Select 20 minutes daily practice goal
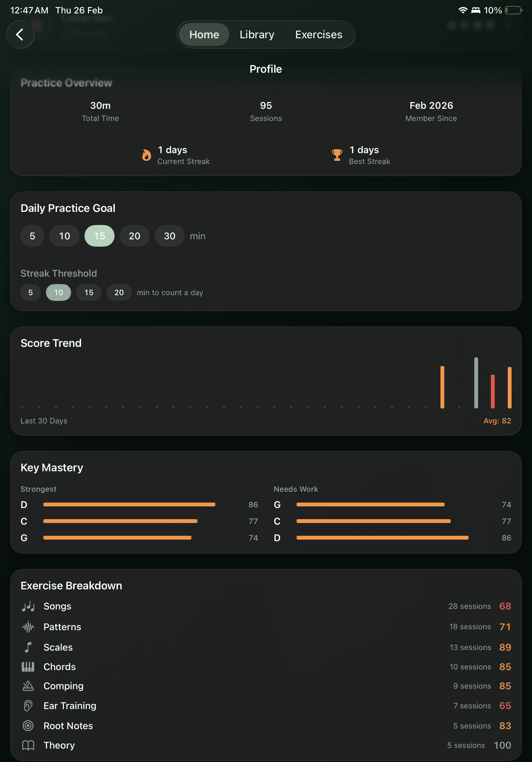 tap(134, 236)
